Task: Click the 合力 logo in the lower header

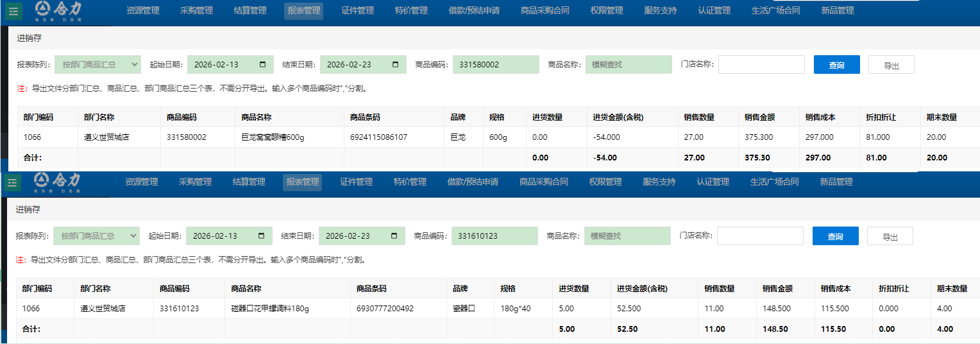Action: [x=57, y=182]
